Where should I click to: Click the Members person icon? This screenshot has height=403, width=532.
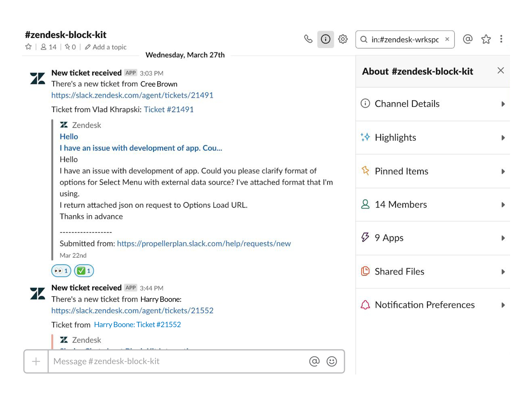coord(365,204)
